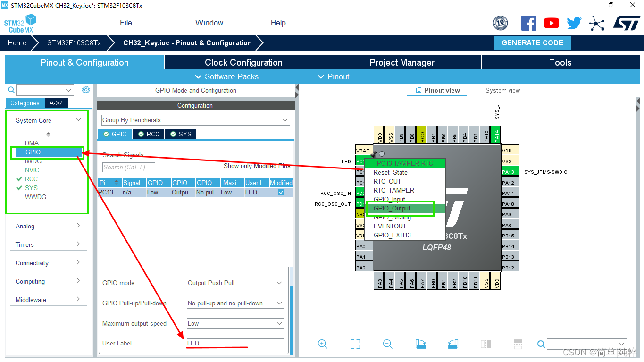This screenshot has width=644, height=362.
Task: Switch to the Tools tab
Action: click(560, 62)
